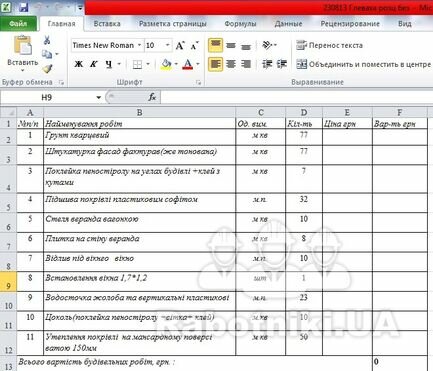Click the Format Painter brush icon

[x=47, y=69]
